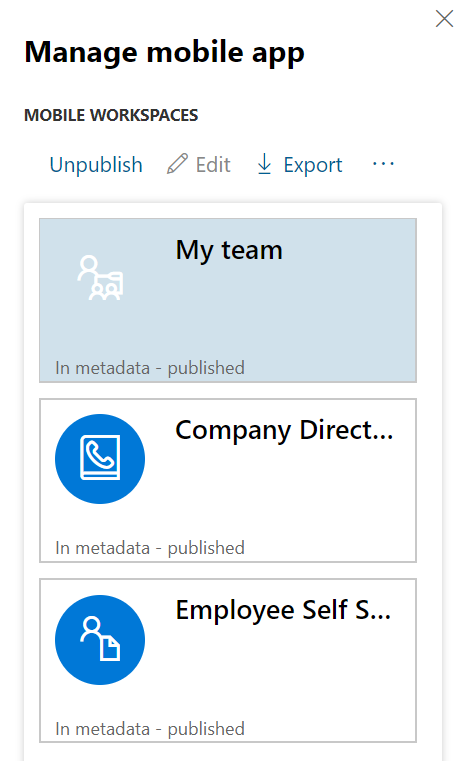This screenshot has height=761, width=464.
Task: Click My team's 'In metadata - published' status
Action: tap(150, 368)
